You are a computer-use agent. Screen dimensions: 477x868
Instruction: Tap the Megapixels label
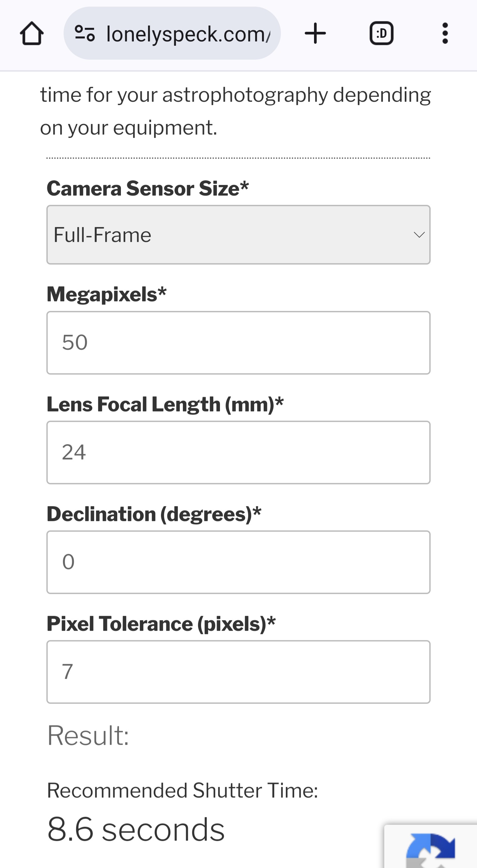click(x=106, y=294)
